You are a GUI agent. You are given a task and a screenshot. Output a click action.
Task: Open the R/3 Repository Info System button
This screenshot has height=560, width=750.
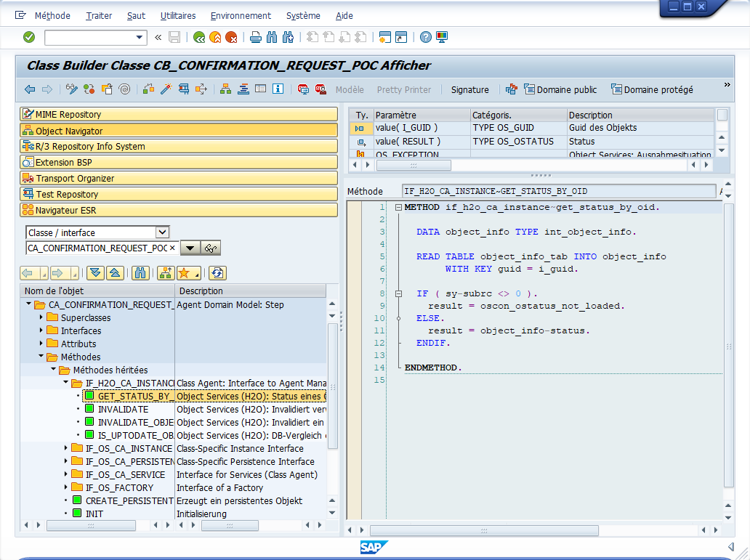pyautogui.click(x=179, y=146)
